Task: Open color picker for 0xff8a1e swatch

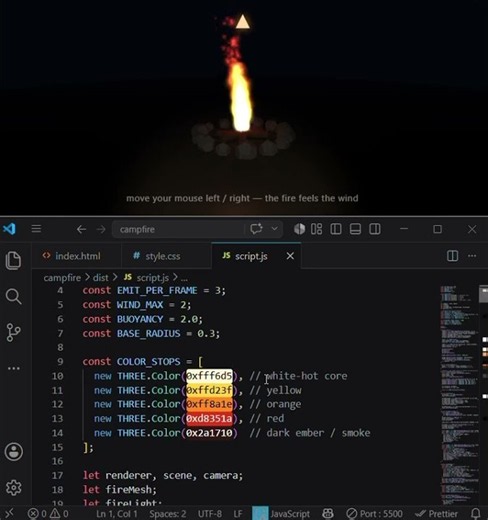Action: (x=209, y=404)
